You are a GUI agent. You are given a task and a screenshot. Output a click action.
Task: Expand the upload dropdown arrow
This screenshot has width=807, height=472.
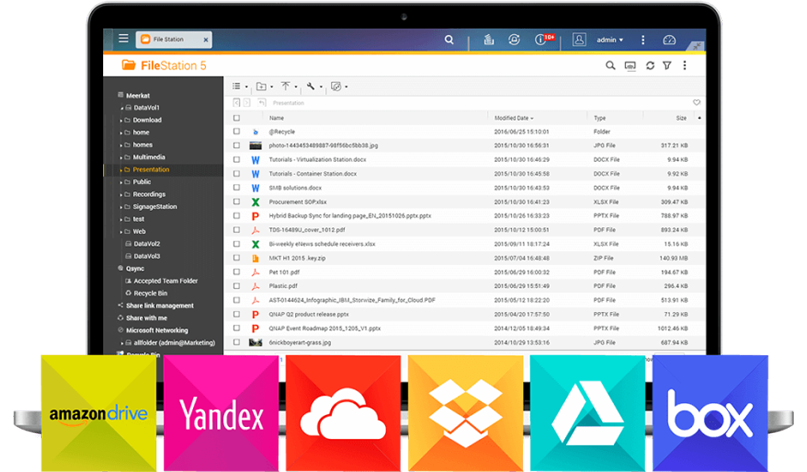[296, 87]
